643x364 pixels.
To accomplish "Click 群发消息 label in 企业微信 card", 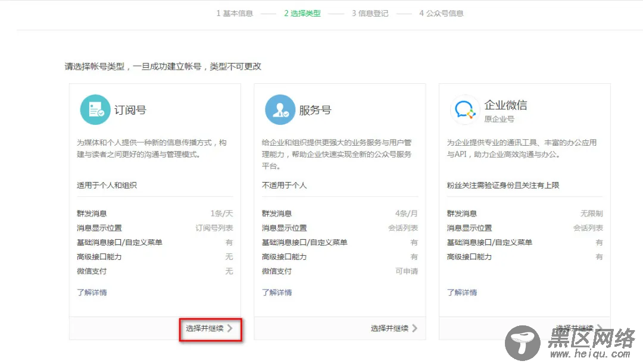I will click(x=461, y=214).
